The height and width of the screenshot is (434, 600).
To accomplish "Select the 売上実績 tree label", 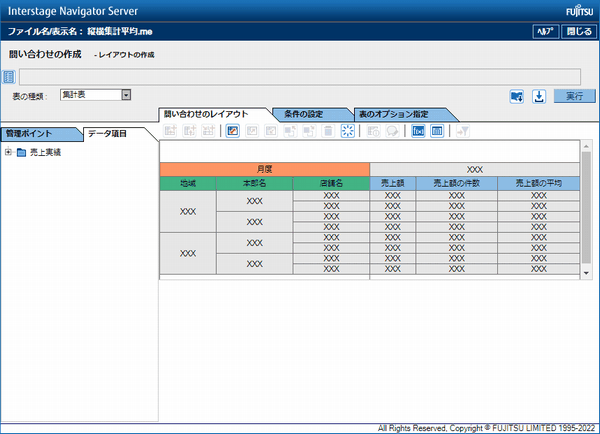I will [x=45, y=152].
